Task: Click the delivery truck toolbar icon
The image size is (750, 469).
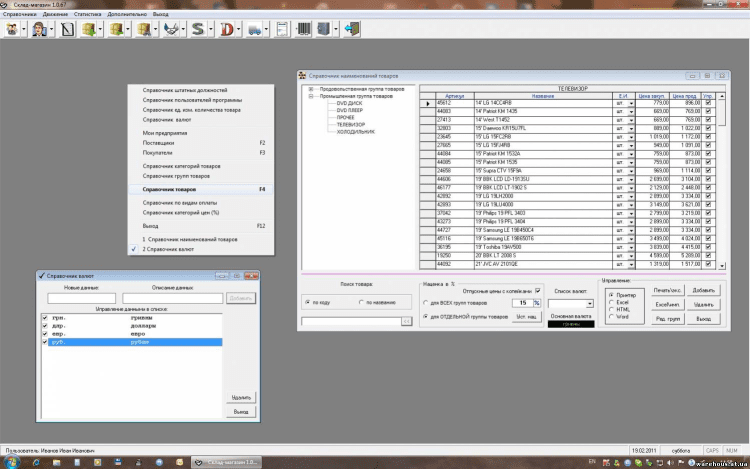Action: (255, 29)
